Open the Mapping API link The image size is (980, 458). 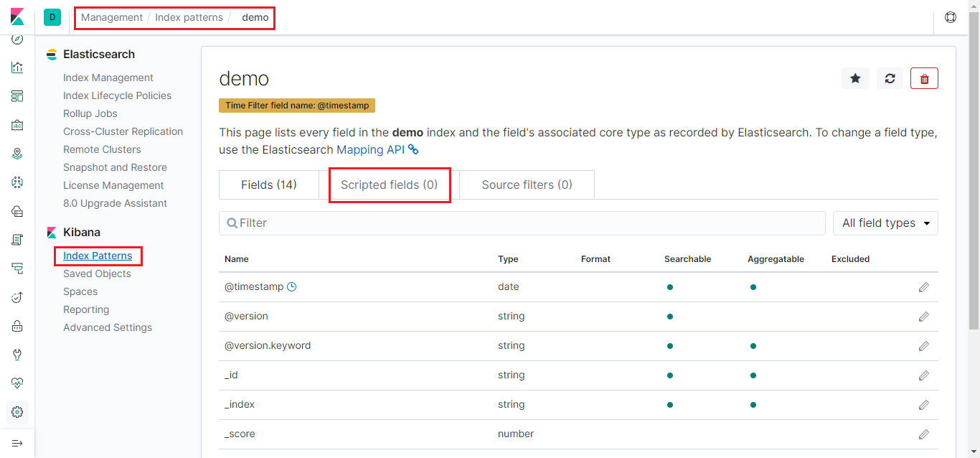pos(370,149)
